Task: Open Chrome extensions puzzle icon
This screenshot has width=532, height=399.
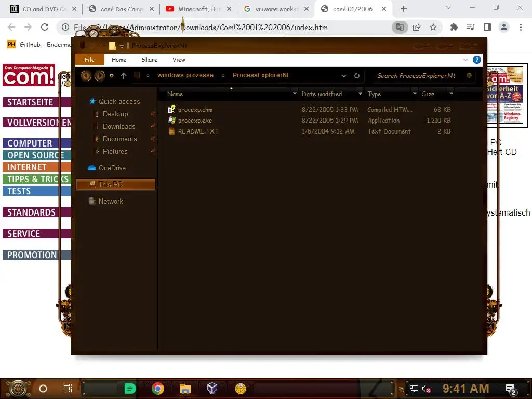Action: pyautogui.click(x=454, y=27)
